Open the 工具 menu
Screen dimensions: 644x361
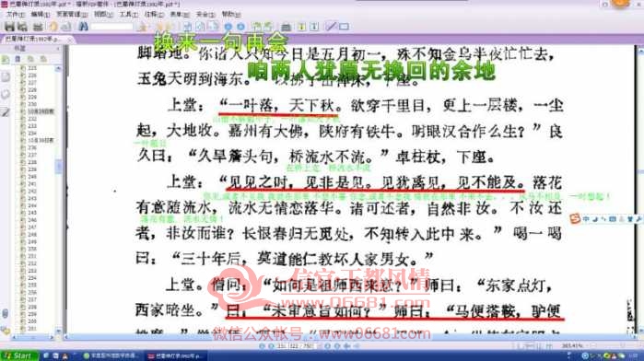pos(128,14)
